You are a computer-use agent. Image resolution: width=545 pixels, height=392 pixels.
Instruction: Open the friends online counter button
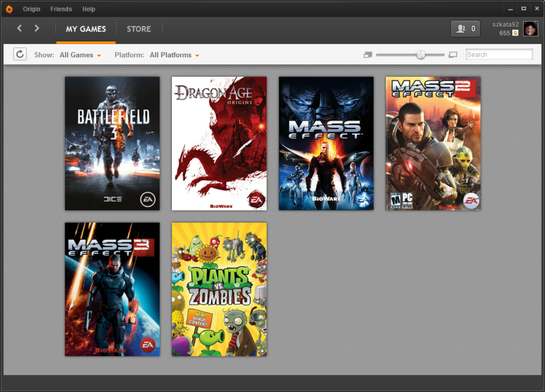(465, 29)
